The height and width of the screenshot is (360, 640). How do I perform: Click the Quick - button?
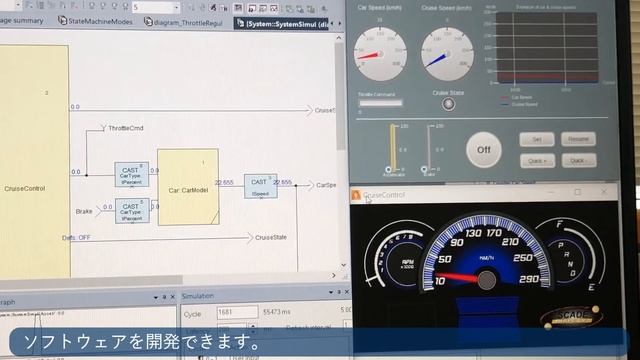(578, 161)
